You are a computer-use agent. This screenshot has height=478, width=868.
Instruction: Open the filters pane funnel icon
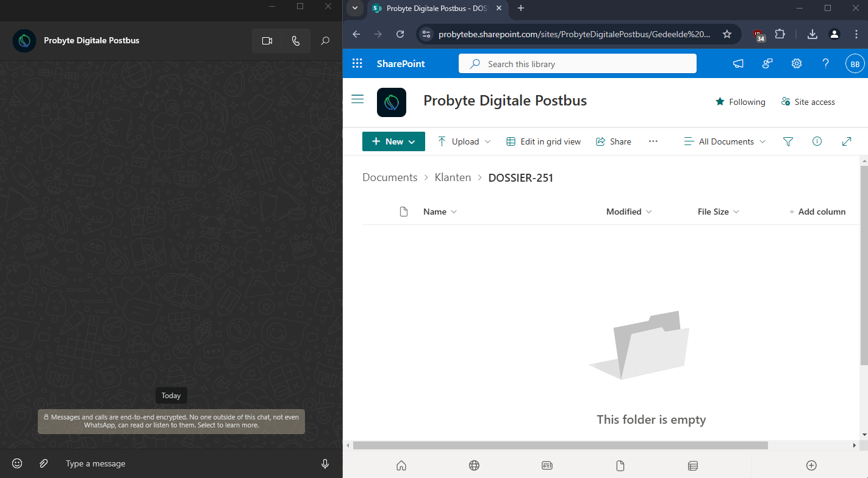pyautogui.click(x=787, y=141)
